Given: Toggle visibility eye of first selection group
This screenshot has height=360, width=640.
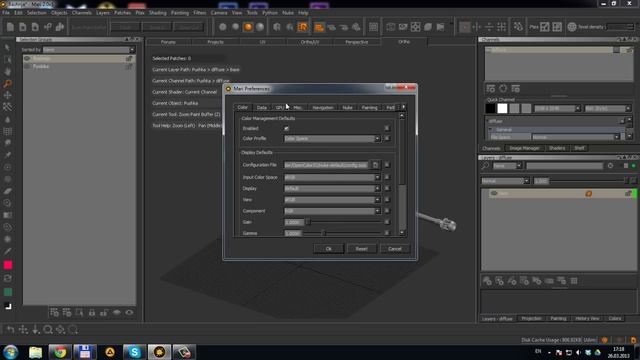Looking at the screenshot, I should pyautogui.click(x=28, y=59).
